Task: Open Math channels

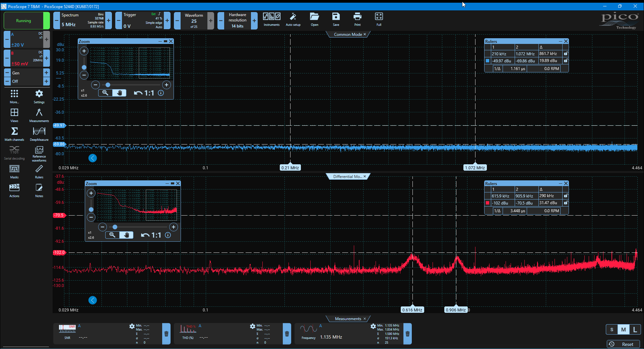Action: tap(14, 134)
